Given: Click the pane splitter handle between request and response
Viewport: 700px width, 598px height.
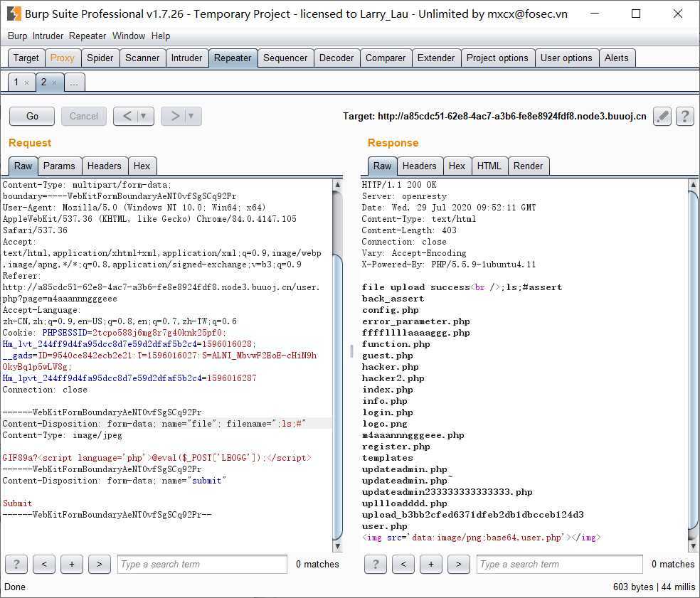Looking at the screenshot, I should (x=352, y=352).
